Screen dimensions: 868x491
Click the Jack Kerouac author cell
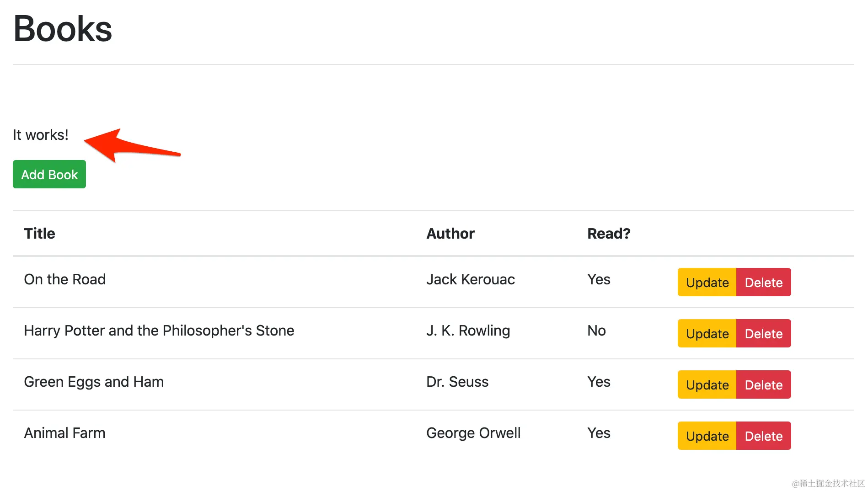470,279
